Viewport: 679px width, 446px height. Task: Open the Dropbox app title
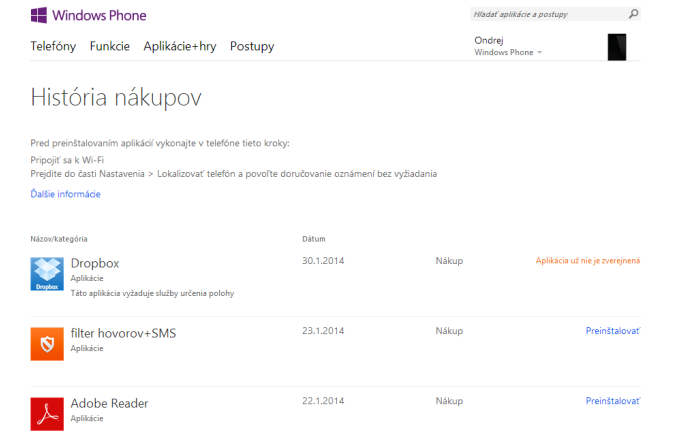(95, 263)
